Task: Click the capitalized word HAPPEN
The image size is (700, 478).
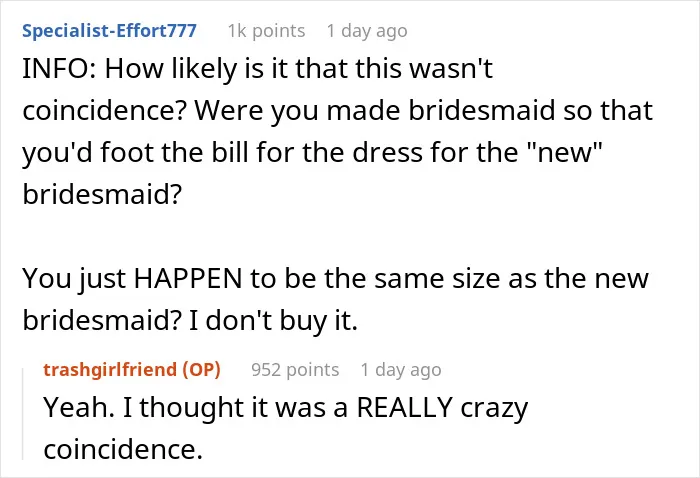Action: click(188, 278)
